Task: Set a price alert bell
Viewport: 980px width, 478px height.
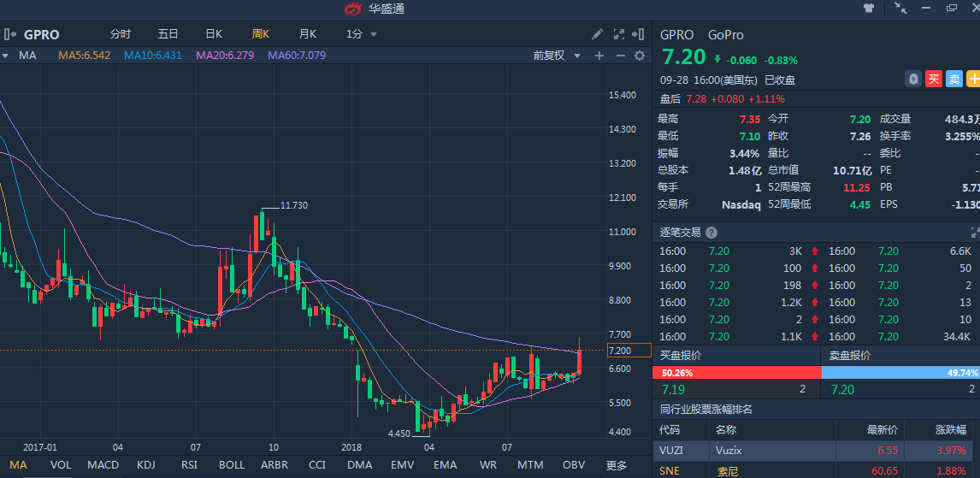Action: pyautogui.click(x=913, y=79)
